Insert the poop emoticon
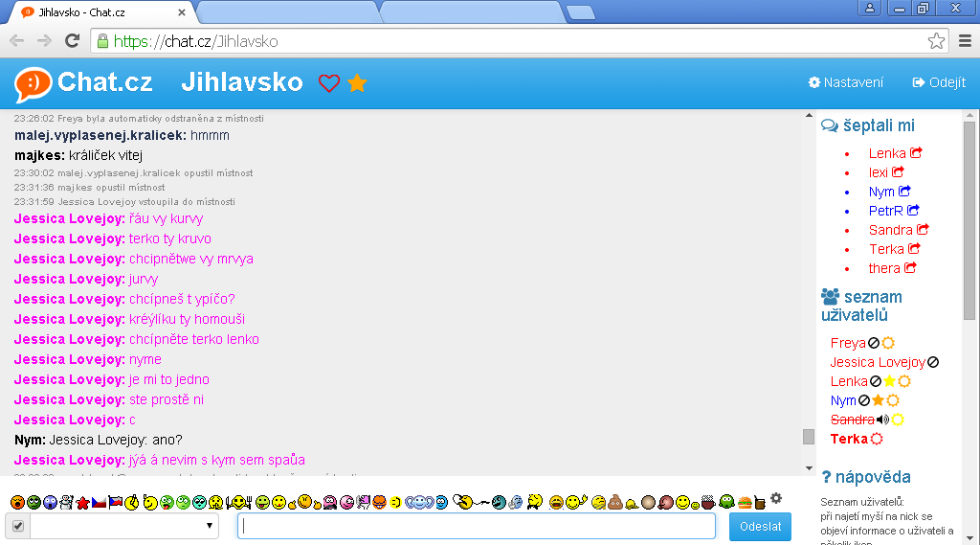The image size is (980, 545). tap(615, 502)
